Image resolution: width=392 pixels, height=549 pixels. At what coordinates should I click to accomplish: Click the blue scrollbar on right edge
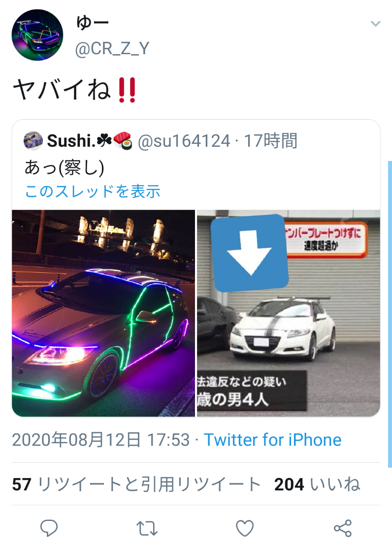pyautogui.click(x=390, y=314)
